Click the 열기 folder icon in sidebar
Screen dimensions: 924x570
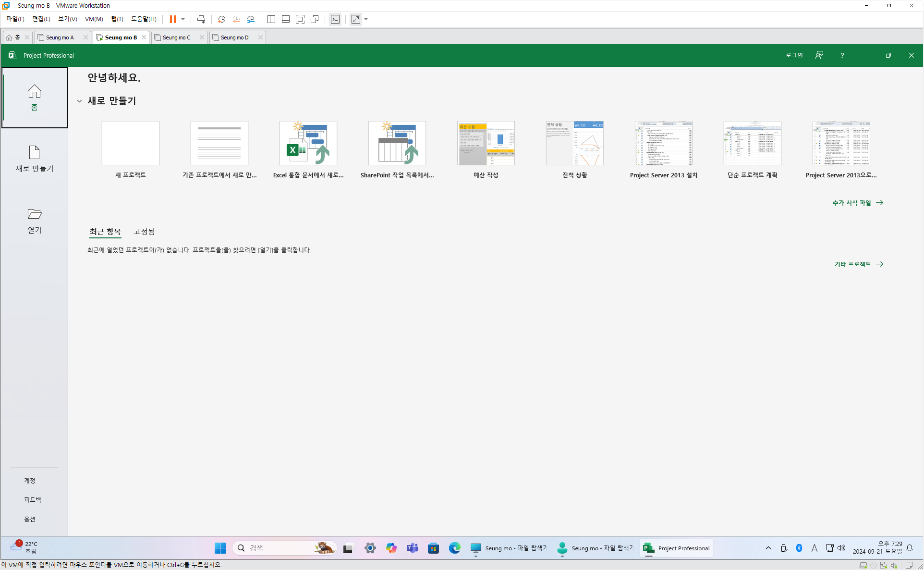34,214
